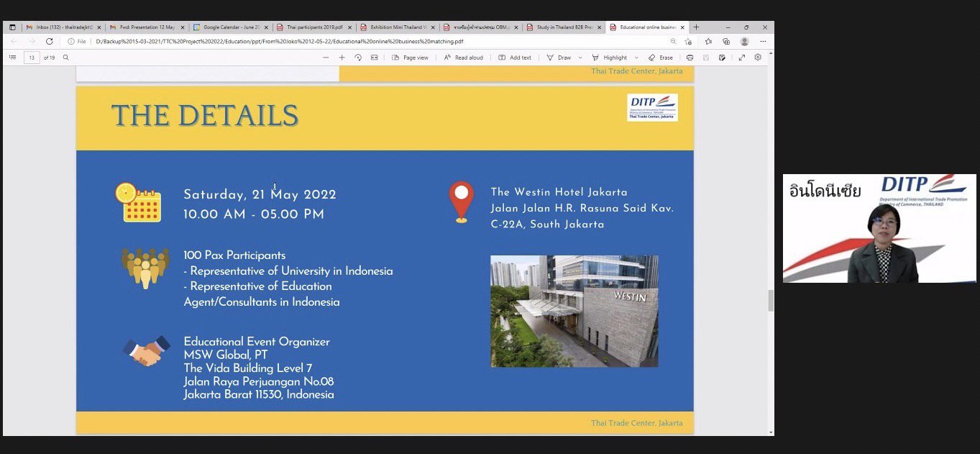Switch to Thai participants 2019.pdf tab
Viewport: 980px width, 454px height.
tap(314, 27)
